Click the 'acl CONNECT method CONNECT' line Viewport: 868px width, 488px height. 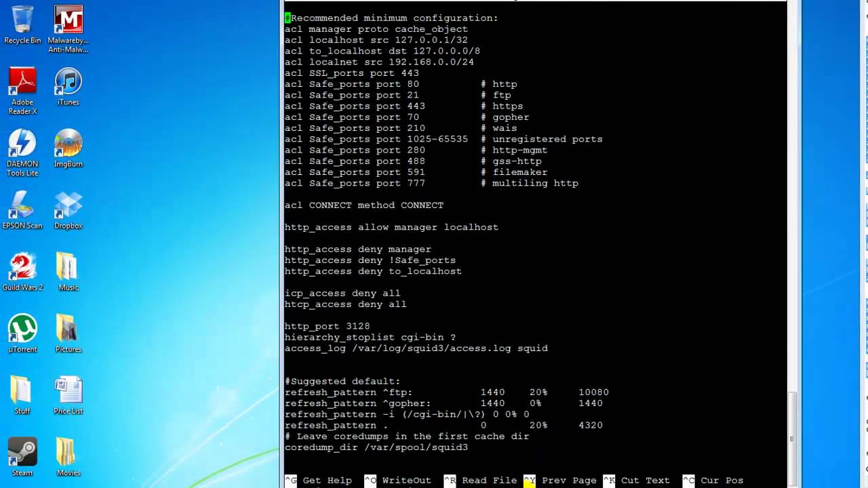click(364, 205)
